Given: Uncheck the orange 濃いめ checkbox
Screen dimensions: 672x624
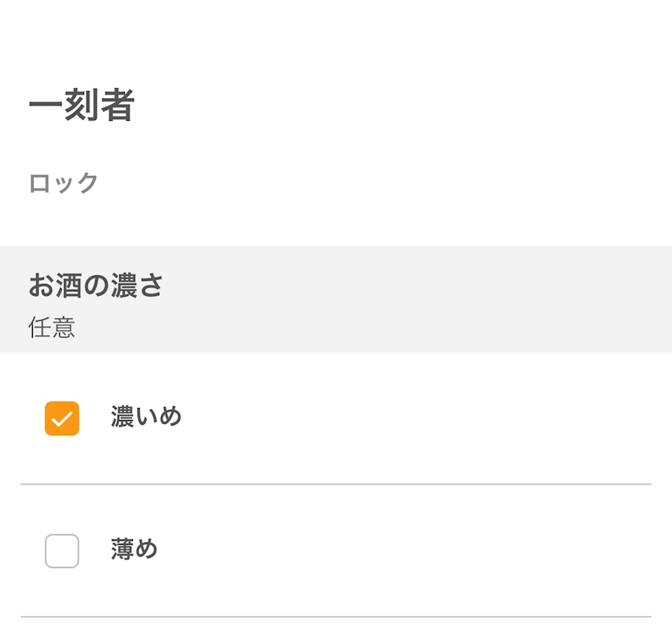Looking at the screenshot, I should (62, 418).
